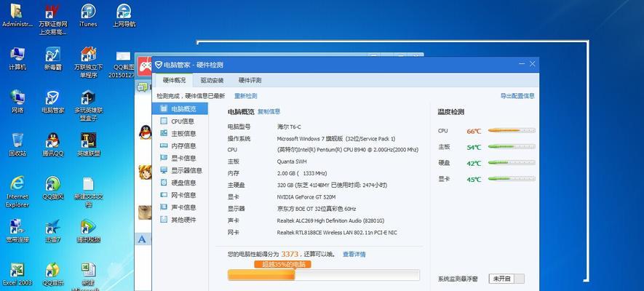The width and height of the screenshot is (644, 291).
Task: Click the 显卡 temperature bar
Action: pyautogui.click(x=512, y=178)
